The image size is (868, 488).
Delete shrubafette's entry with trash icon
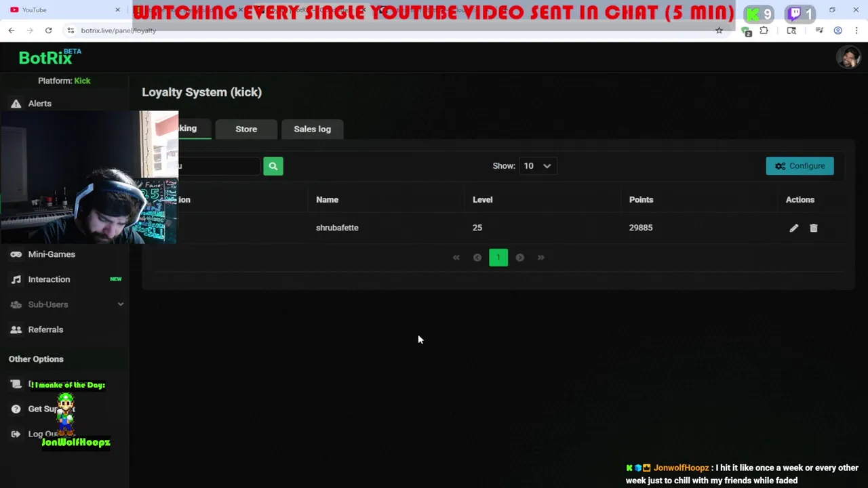[814, 228]
